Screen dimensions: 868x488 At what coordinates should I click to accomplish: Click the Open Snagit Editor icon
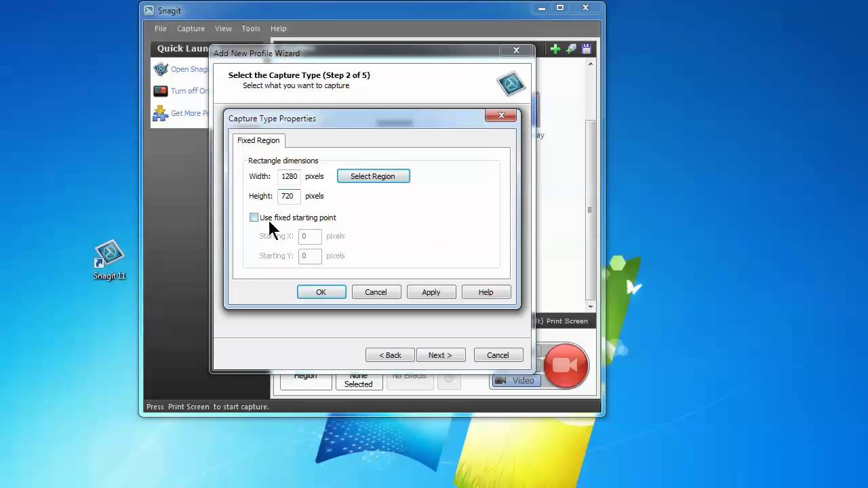coord(161,69)
